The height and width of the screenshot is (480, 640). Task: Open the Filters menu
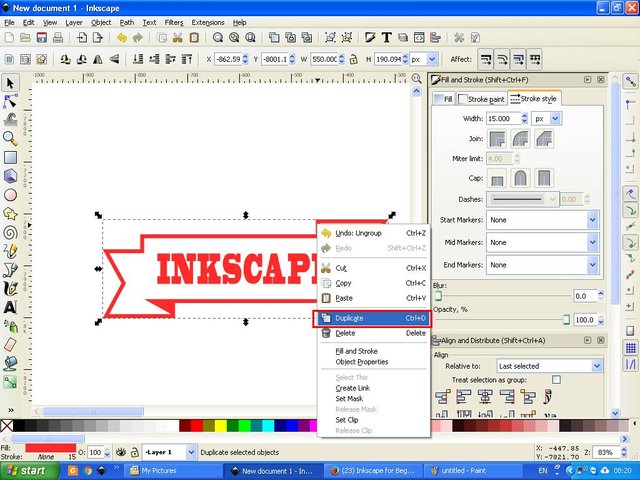tap(174, 22)
